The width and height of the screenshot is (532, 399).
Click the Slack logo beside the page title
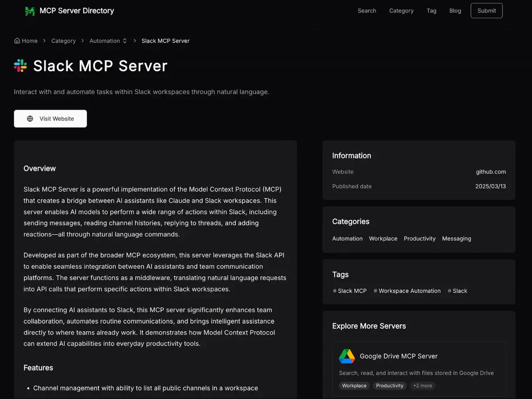pos(20,66)
